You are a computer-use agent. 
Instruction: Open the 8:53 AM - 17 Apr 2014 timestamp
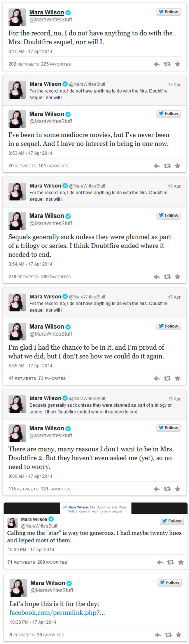click(x=30, y=153)
